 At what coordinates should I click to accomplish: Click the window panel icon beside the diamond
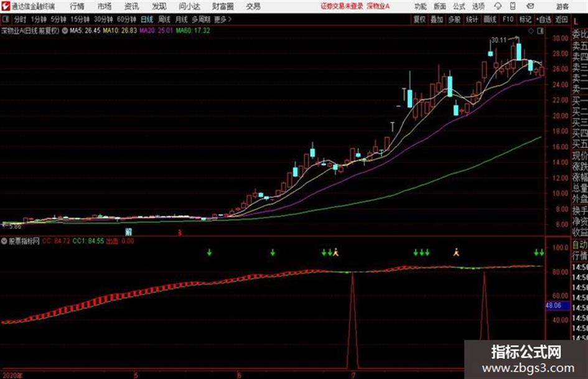tap(540, 31)
